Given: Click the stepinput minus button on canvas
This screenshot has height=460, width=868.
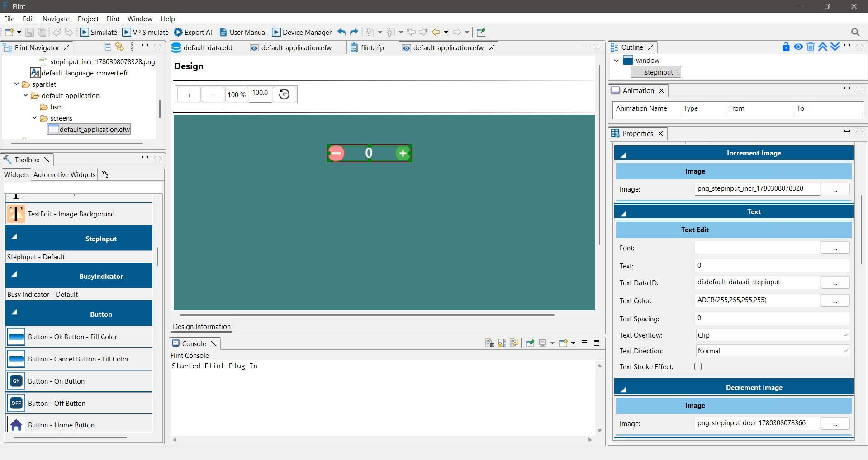Looking at the screenshot, I should coord(336,153).
